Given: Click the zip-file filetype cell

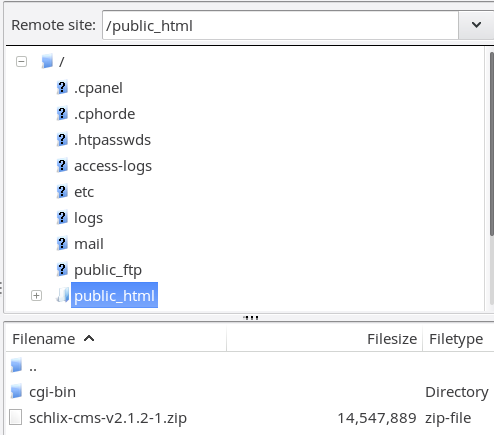Looking at the screenshot, I should point(448,418).
